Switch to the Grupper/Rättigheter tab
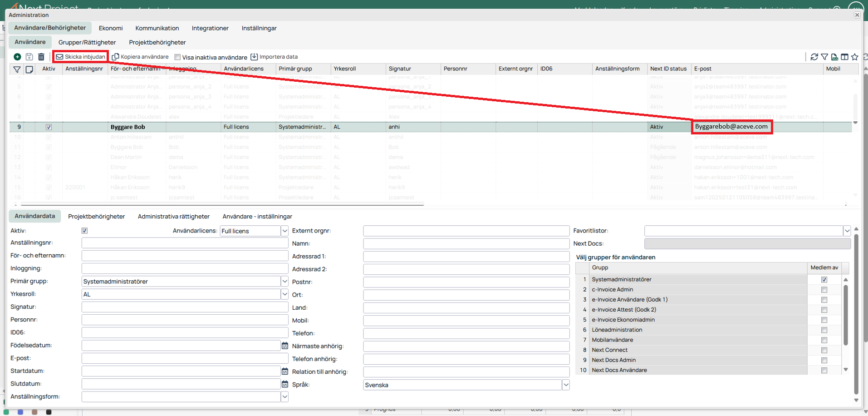The image size is (868, 416). 87,42
